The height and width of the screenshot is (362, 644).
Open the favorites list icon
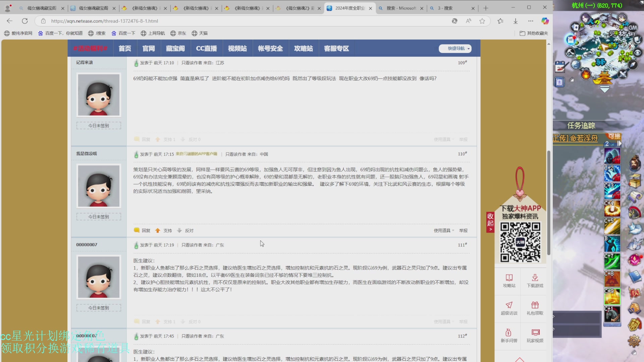(x=500, y=21)
